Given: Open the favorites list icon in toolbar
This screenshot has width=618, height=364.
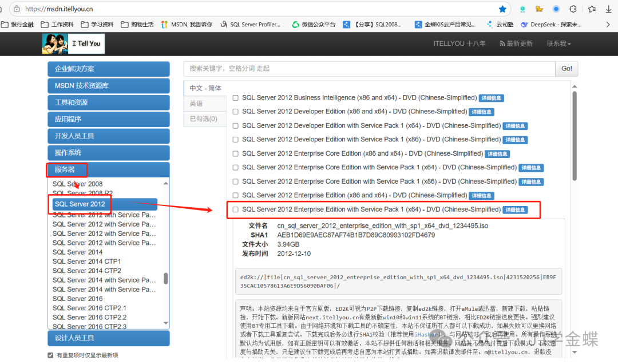Looking at the screenshot, I should point(592,9).
